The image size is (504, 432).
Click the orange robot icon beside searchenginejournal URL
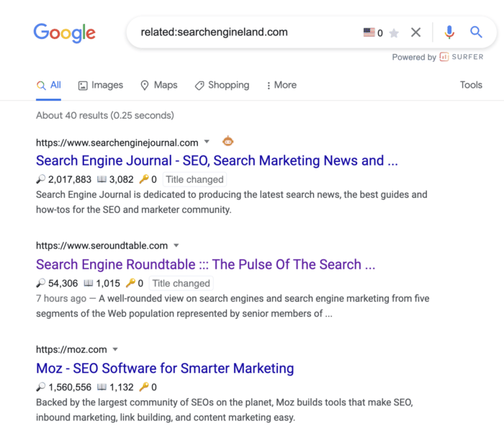click(228, 141)
